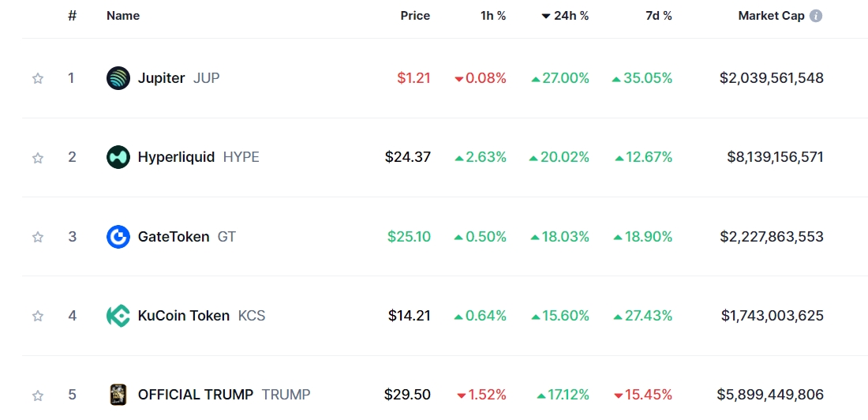Screen dimensions: 868x420
Task: Sort by the 24h % column header
Action: point(565,16)
